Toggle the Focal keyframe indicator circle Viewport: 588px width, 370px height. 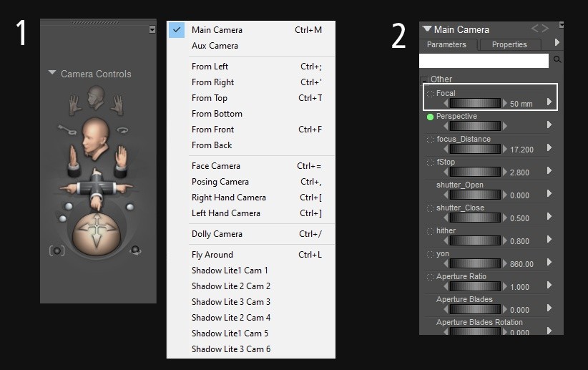(430, 94)
